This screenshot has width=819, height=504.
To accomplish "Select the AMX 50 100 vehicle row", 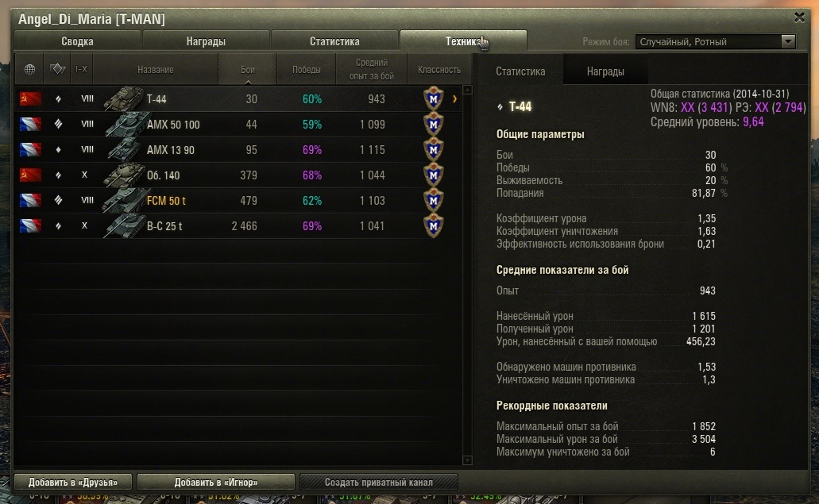I will pos(238,124).
